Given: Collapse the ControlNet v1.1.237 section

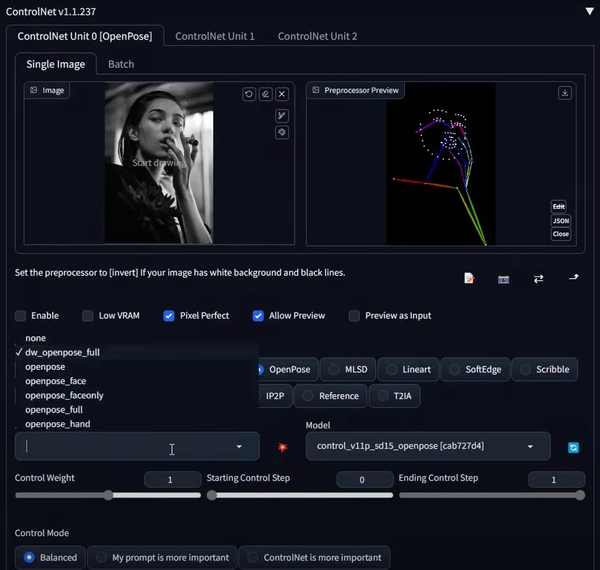Looking at the screenshot, I should click(588, 11).
